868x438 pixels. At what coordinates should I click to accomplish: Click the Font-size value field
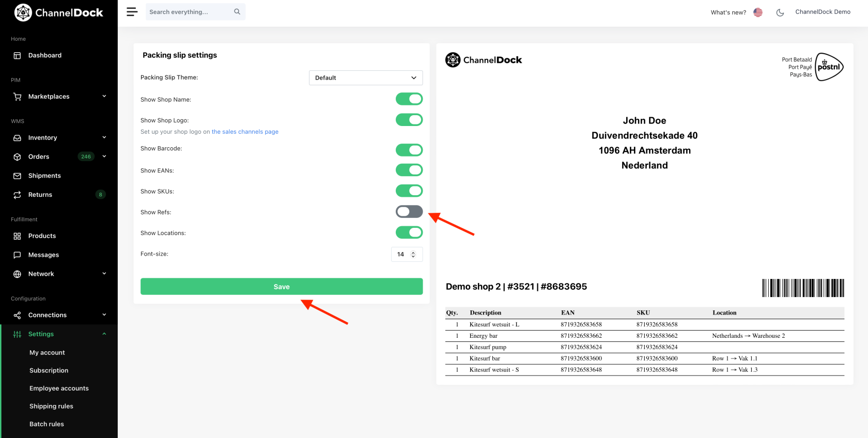point(401,254)
